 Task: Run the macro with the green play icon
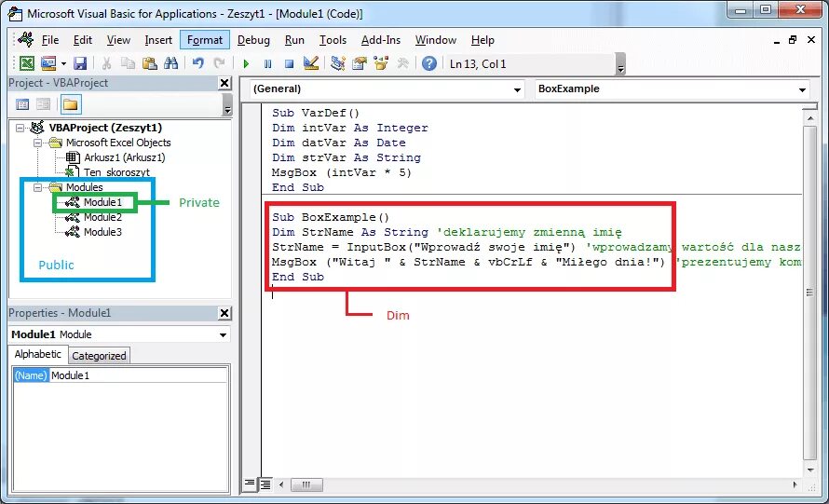pos(246,64)
